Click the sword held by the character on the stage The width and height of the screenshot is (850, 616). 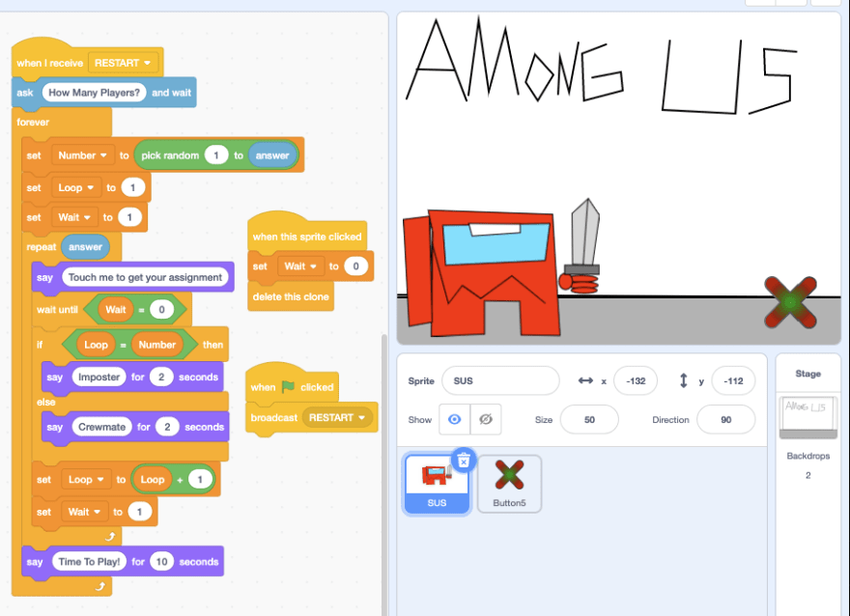pyautogui.click(x=583, y=237)
